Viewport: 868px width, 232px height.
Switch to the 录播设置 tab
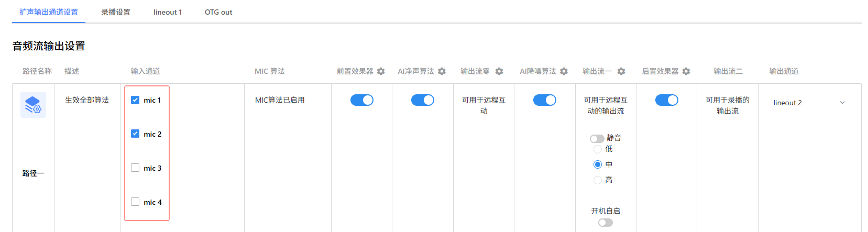tap(116, 12)
